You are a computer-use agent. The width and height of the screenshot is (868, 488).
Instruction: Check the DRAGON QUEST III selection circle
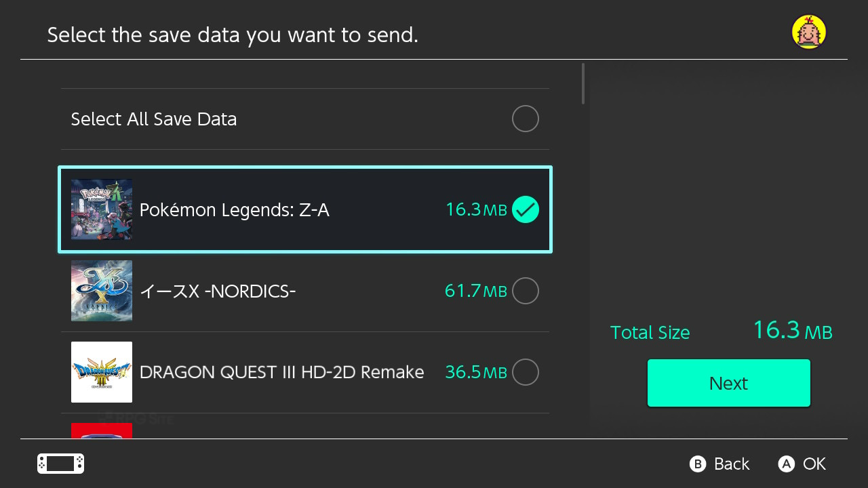(525, 372)
